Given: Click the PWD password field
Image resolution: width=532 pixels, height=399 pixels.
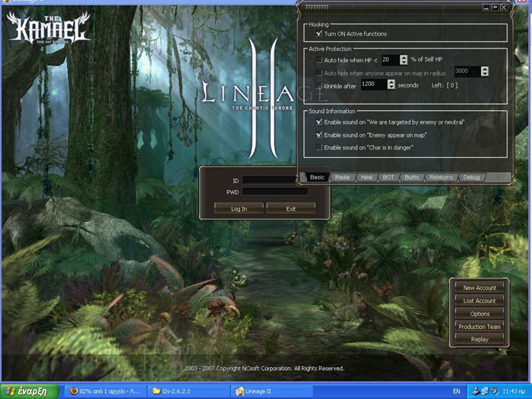Looking at the screenshot, I should 275,192.
